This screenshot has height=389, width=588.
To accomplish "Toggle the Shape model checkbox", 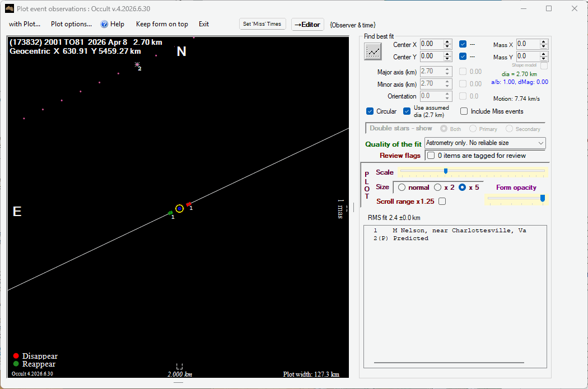I will pyautogui.click(x=544, y=65).
